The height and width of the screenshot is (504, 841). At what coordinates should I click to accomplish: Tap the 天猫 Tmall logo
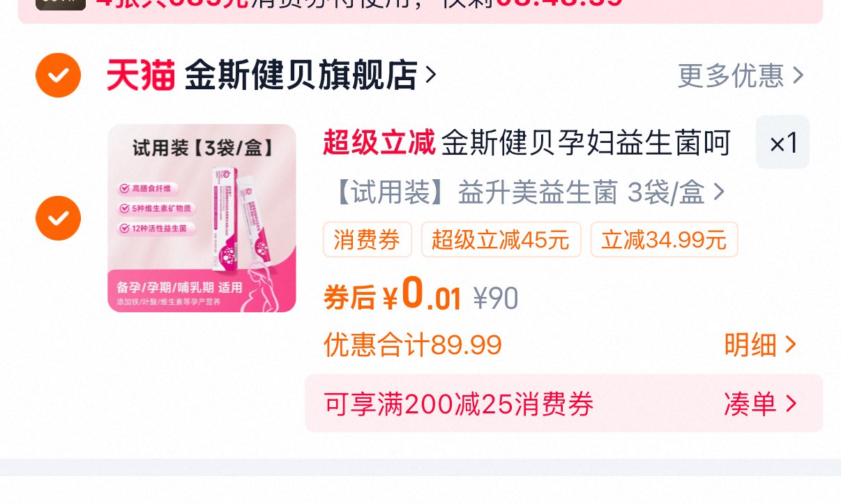pyautogui.click(x=140, y=75)
